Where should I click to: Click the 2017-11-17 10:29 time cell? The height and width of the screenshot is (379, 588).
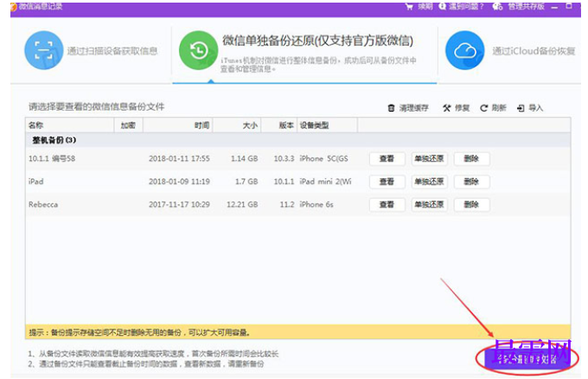coord(179,204)
